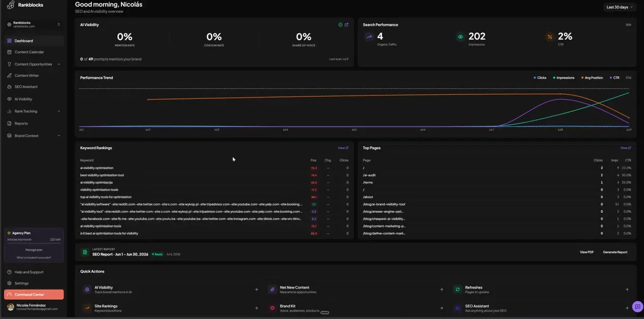
Task: Toggle Avg Position series in legend
Action: (x=592, y=78)
